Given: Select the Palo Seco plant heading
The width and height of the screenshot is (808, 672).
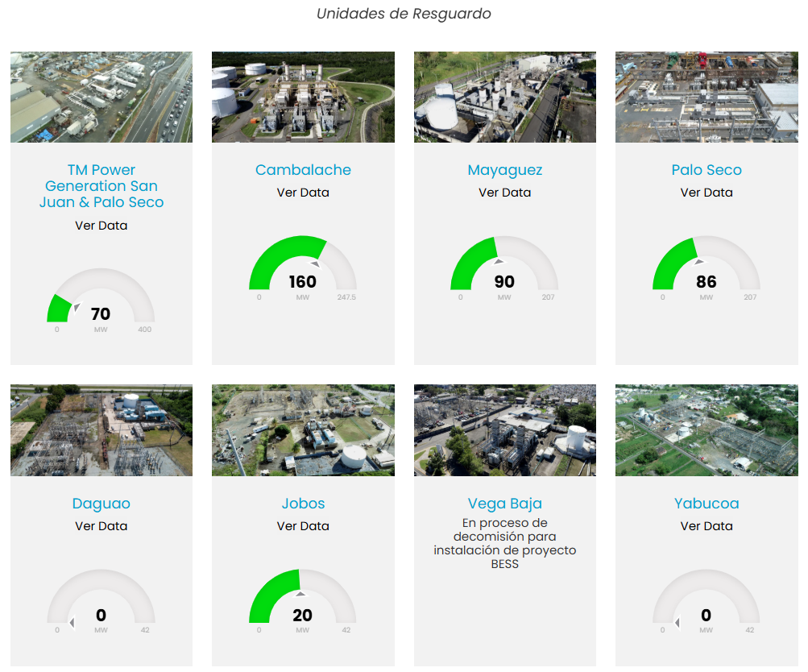Looking at the screenshot, I should pos(706,170).
